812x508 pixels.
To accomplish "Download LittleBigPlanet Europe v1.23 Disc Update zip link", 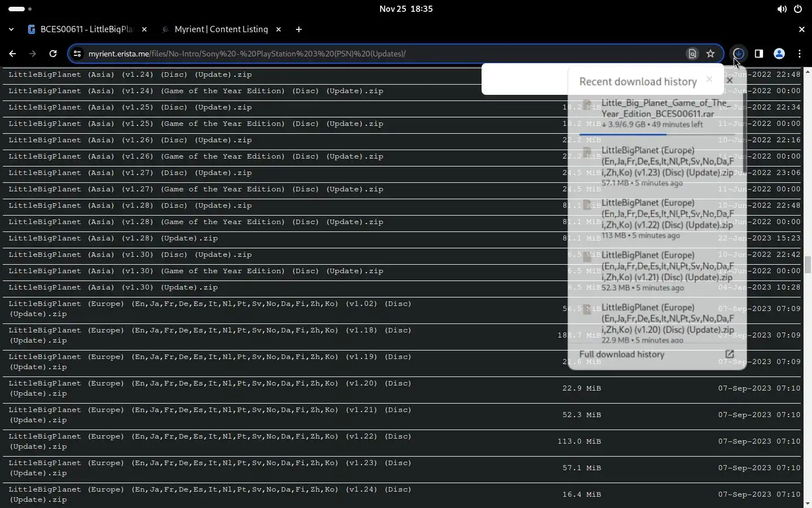I will click(x=210, y=468).
